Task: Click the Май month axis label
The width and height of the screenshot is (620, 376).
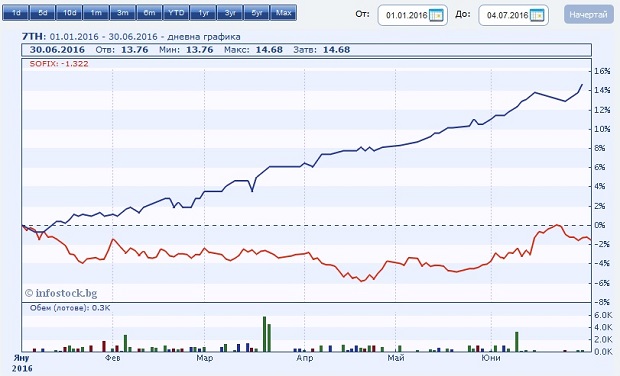Action: click(x=396, y=358)
